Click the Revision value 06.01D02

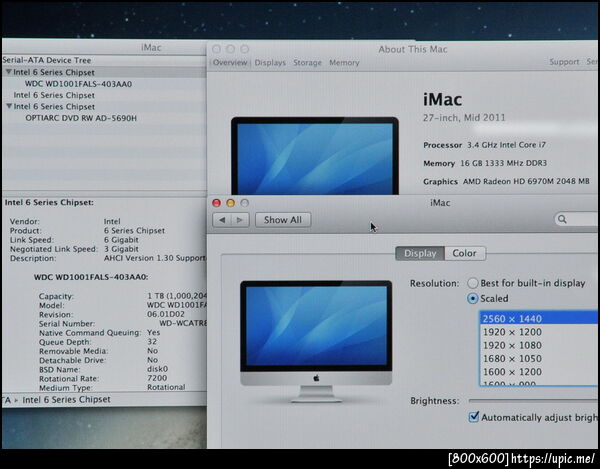[166, 314]
